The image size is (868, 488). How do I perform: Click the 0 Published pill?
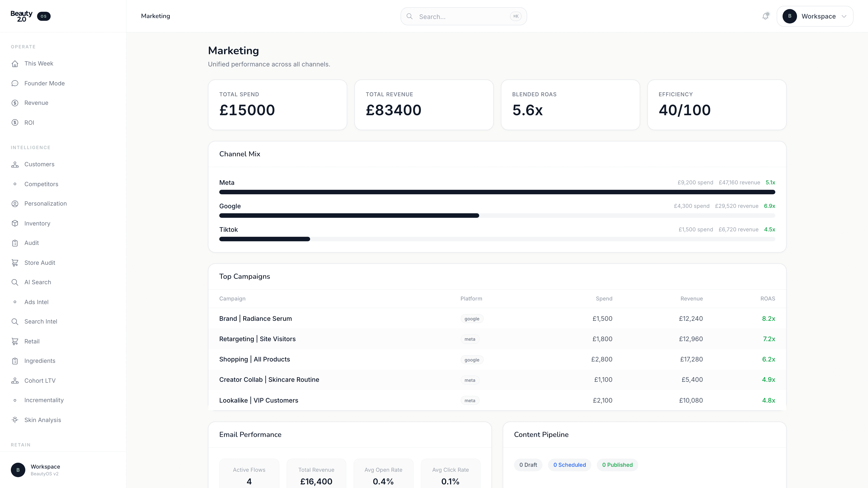(617, 465)
